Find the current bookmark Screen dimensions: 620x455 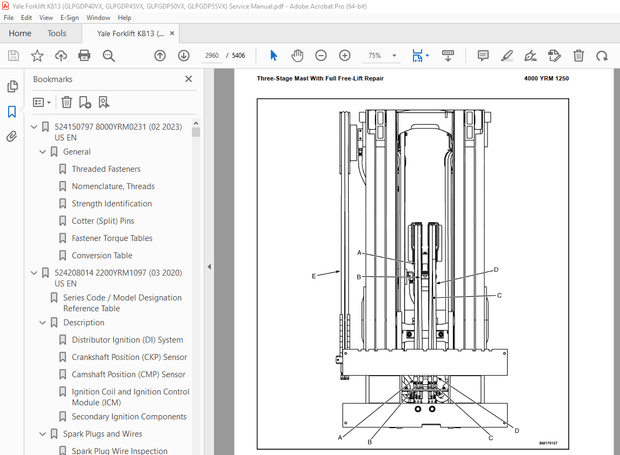point(104,102)
